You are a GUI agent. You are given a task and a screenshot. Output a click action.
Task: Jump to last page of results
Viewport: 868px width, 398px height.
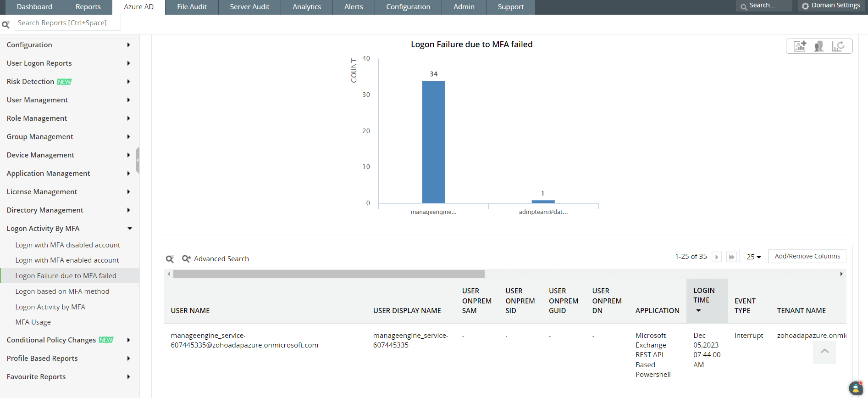pyautogui.click(x=732, y=257)
